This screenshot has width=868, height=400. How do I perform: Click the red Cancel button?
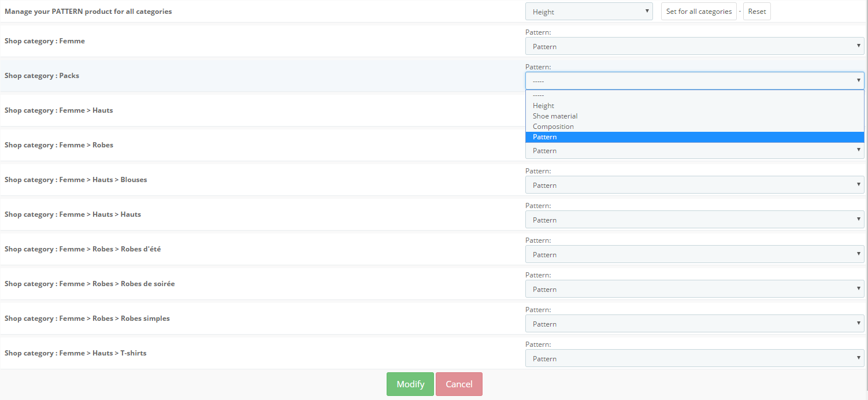coord(459,384)
